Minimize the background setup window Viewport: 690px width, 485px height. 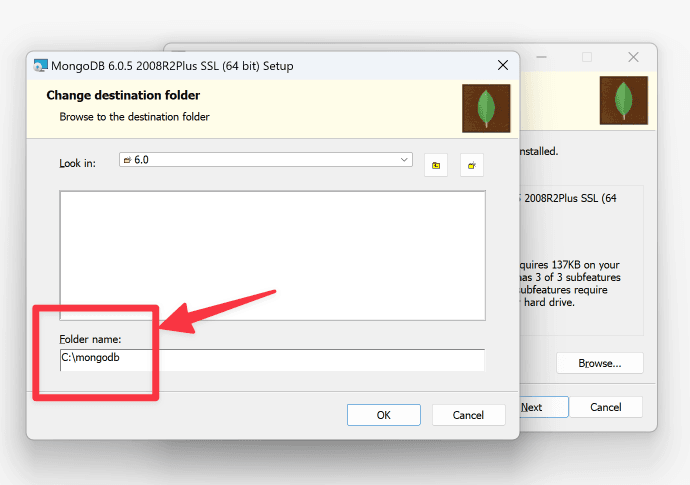[x=541, y=57]
